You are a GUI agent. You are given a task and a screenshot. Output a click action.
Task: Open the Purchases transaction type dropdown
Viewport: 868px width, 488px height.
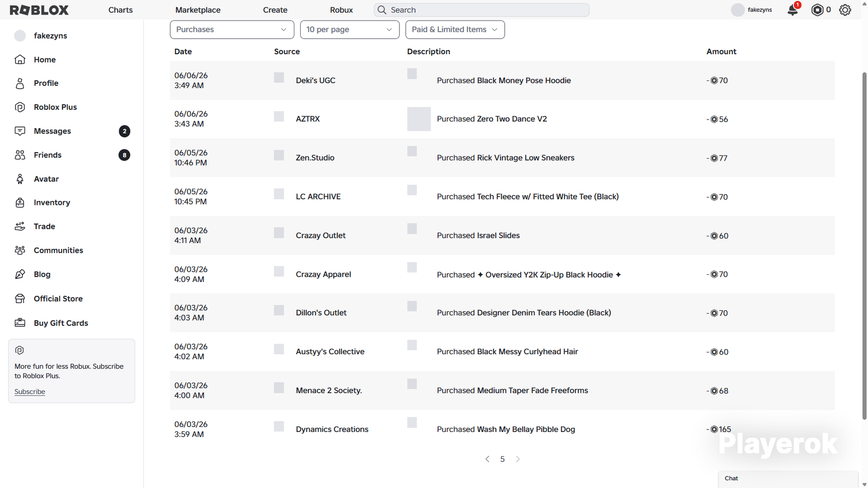pos(232,29)
